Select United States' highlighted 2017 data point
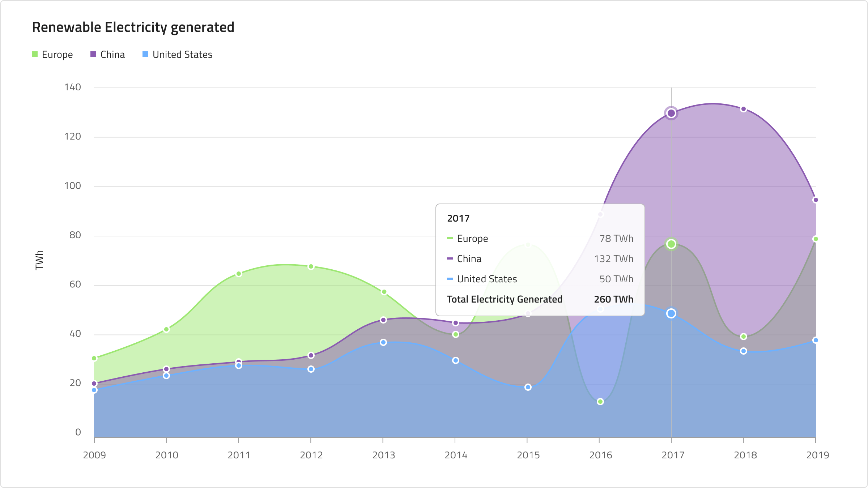The image size is (868, 488). pos(671,313)
